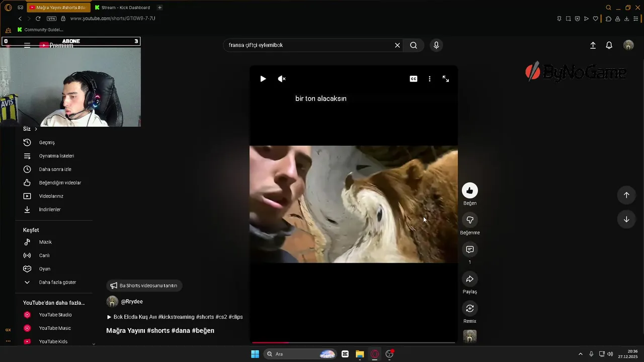
Task: Click the URL www.youtube.com/shorts address field
Action: [x=113, y=19]
